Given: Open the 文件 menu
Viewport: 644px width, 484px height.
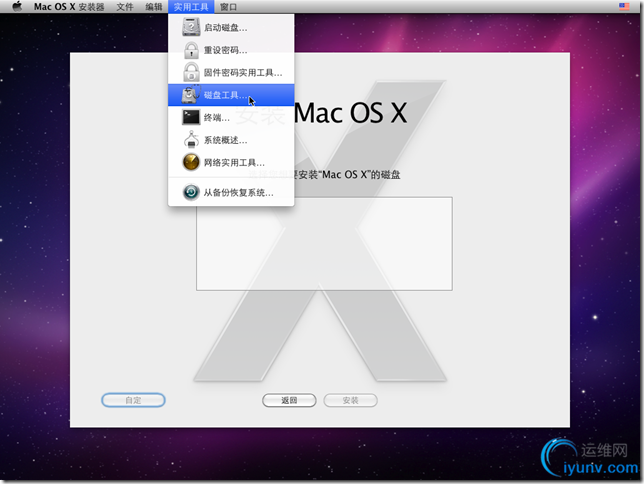Looking at the screenshot, I should point(125,7).
